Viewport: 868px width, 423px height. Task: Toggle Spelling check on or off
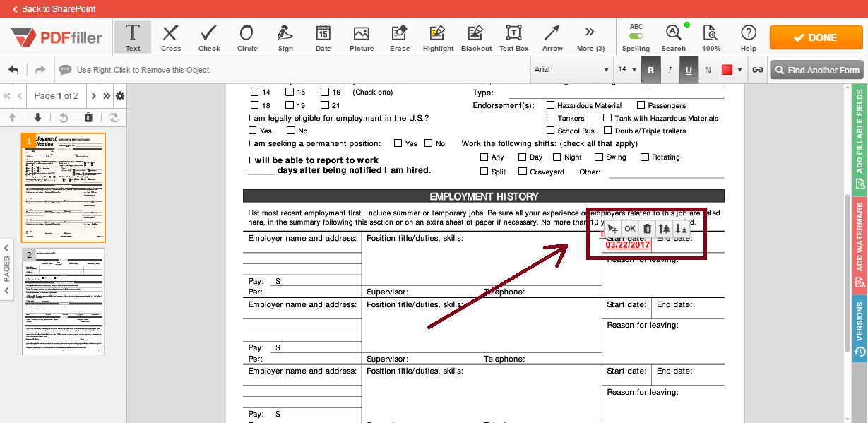pos(635,37)
